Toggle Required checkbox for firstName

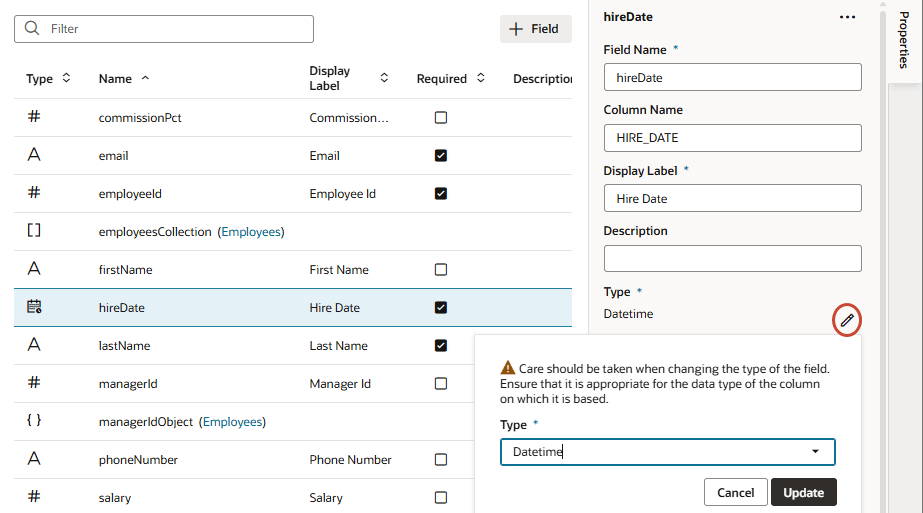click(x=441, y=269)
